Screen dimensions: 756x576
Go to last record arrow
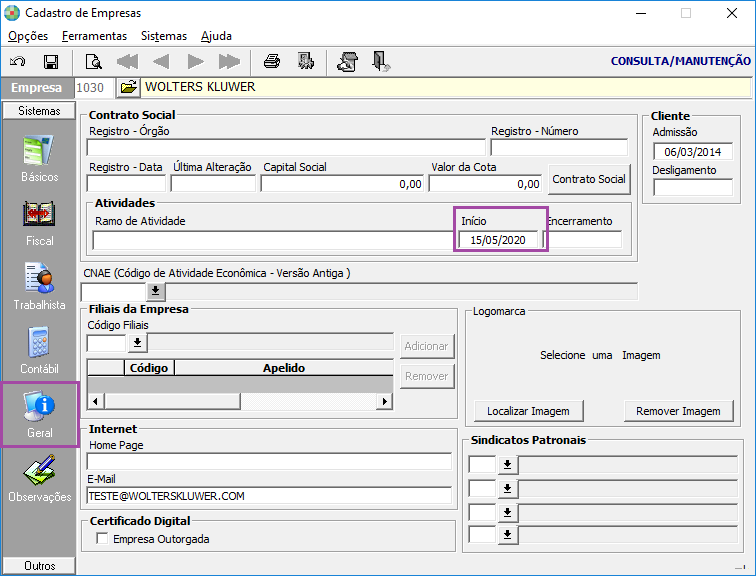(x=229, y=62)
